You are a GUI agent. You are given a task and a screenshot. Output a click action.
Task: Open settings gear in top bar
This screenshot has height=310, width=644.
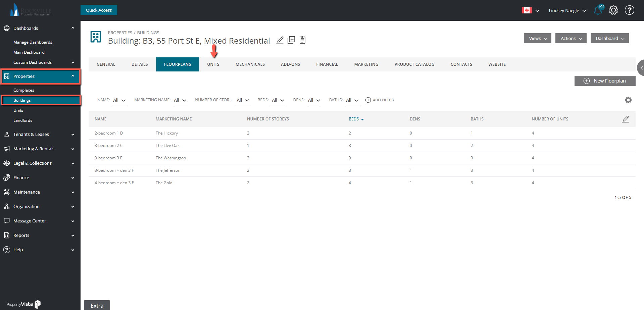pos(613,10)
